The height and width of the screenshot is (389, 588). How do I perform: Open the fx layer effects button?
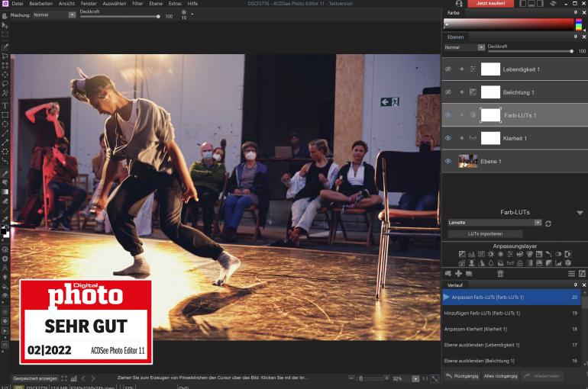[x=582, y=274]
